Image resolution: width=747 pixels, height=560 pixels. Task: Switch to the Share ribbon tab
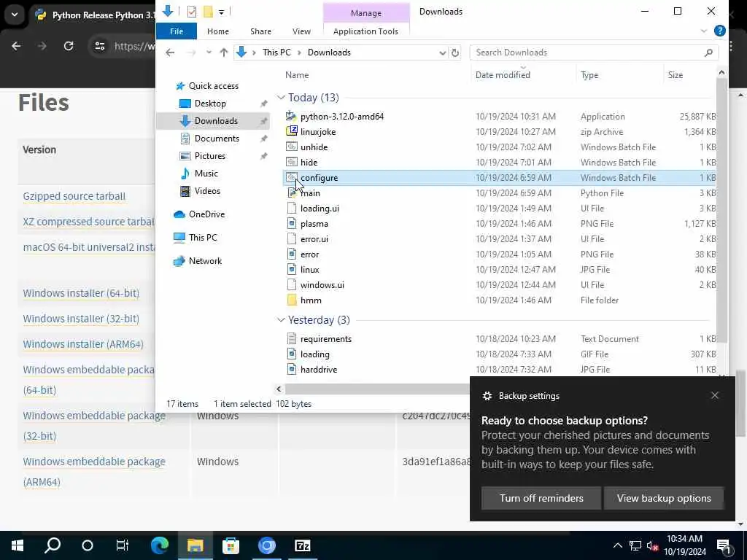tap(260, 31)
